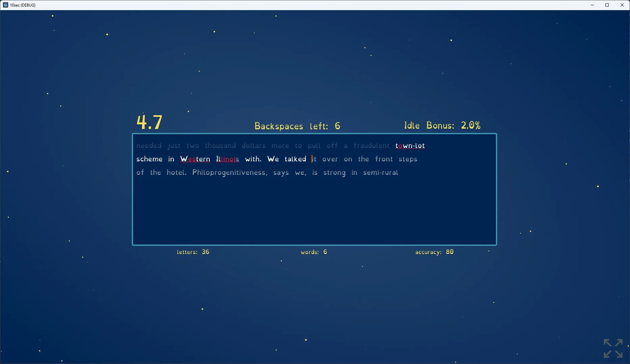This screenshot has width=630, height=364.
Task: Maximize the 10sec window
Action: (607, 5)
